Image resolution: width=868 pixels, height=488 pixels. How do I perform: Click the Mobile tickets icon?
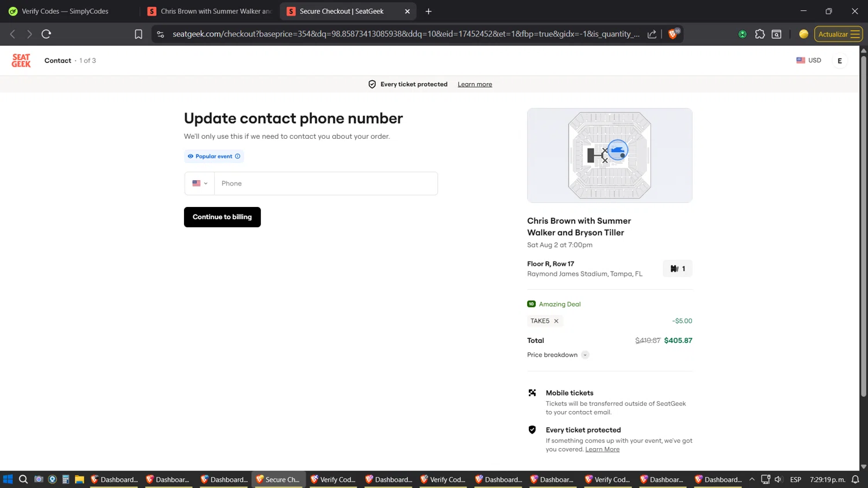coord(532,393)
